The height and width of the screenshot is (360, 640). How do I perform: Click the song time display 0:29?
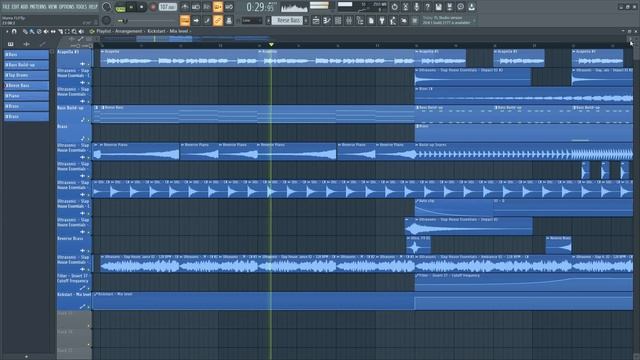[x=260, y=7]
